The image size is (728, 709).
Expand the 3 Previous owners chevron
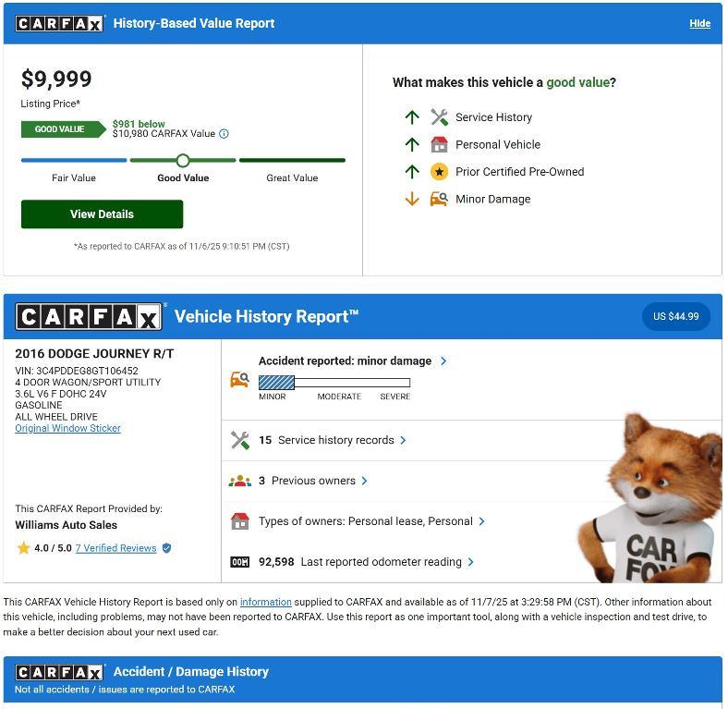pyautogui.click(x=365, y=482)
